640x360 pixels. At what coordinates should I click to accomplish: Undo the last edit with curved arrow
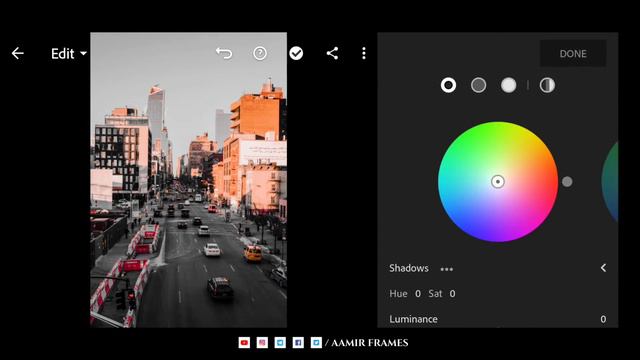[x=224, y=53]
